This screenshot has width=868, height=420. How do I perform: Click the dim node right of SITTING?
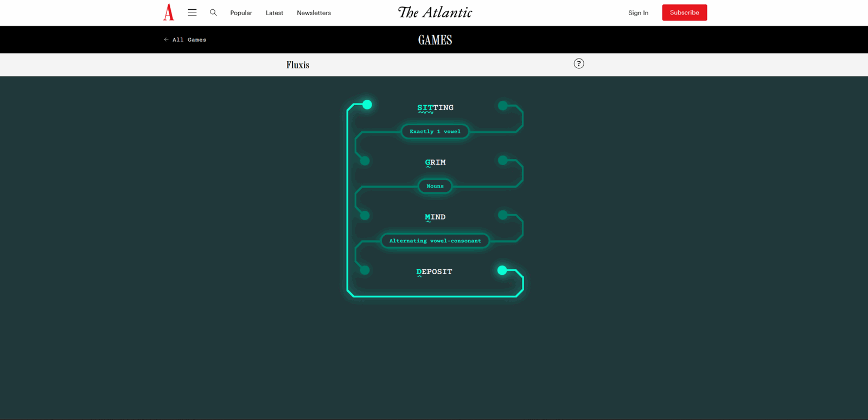(503, 105)
